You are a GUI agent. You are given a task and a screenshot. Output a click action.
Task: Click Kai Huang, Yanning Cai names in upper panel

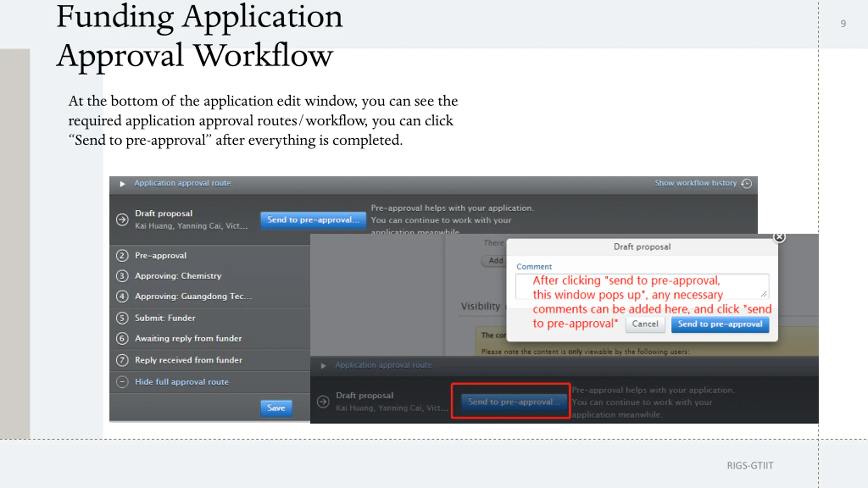(191, 226)
